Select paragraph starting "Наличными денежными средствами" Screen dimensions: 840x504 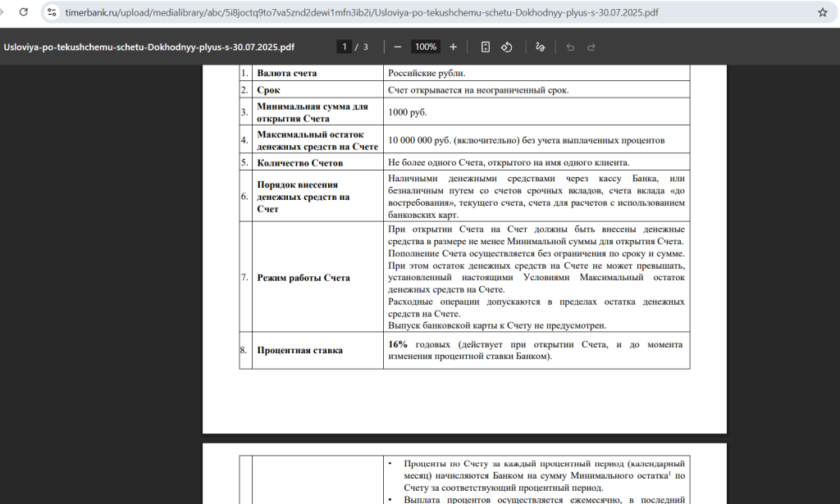pos(536,197)
